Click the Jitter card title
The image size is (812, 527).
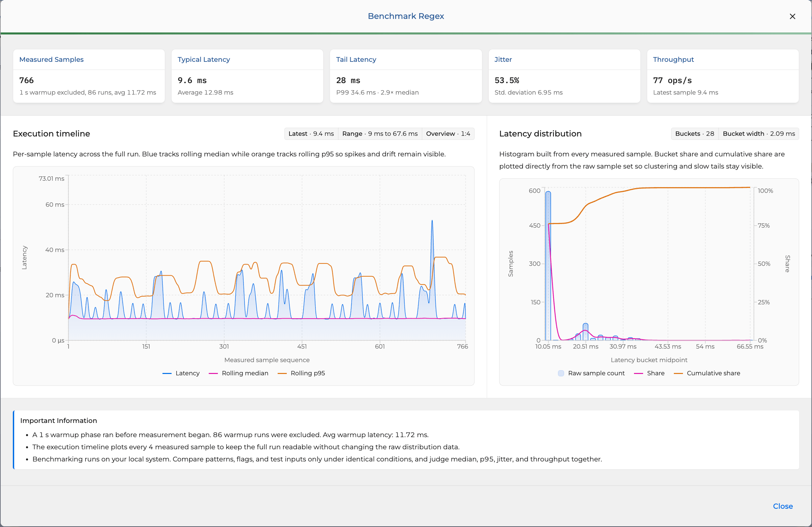[x=503, y=59]
